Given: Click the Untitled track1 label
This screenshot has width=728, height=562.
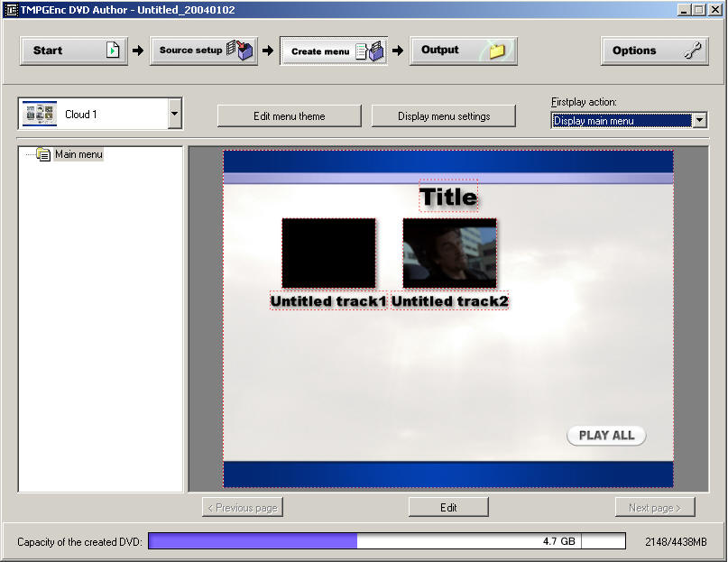Looking at the screenshot, I should (x=328, y=301).
